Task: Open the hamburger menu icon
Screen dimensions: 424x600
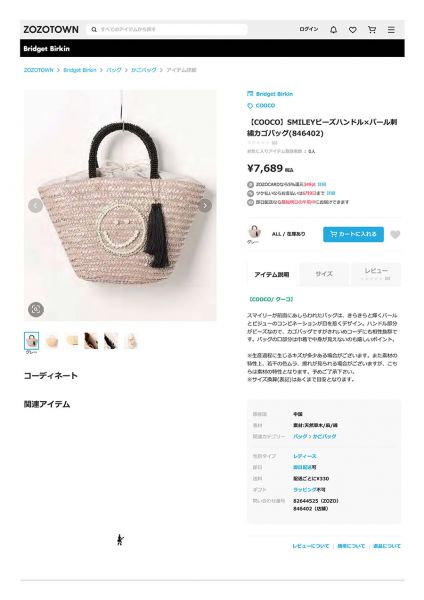Action: click(391, 29)
